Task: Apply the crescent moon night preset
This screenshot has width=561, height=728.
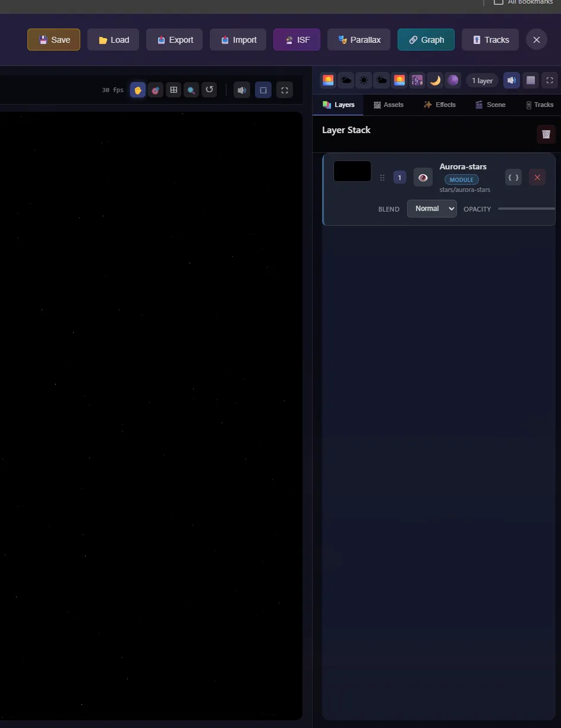Action: point(436,80)
